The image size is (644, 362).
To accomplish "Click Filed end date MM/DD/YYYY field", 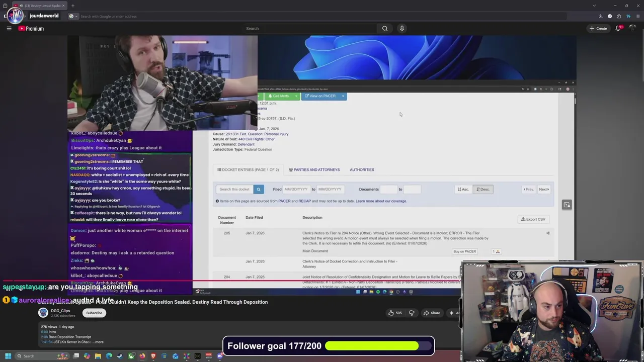I will pos(330,189).
